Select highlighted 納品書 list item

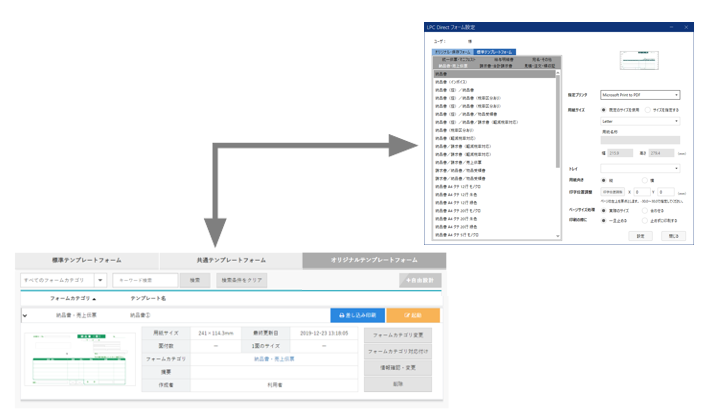click(494, 74)
